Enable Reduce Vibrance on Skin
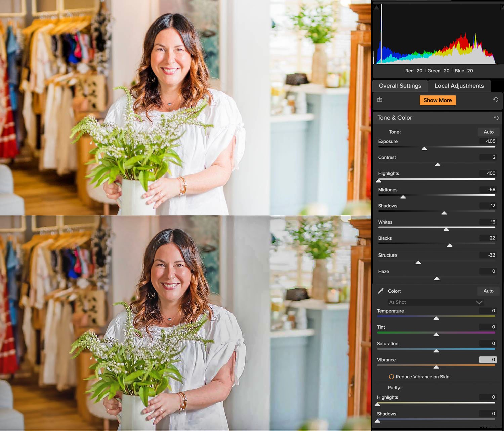 pos(392,377)
